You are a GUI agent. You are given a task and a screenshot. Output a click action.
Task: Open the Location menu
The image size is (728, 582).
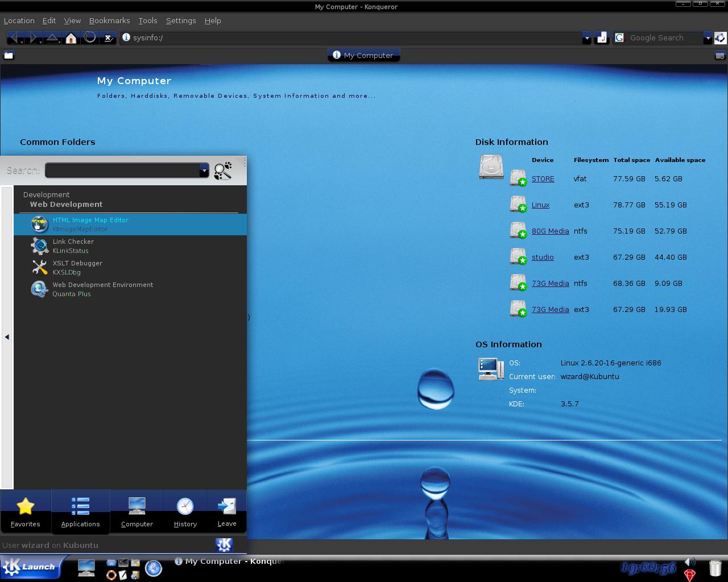point(19,20)
